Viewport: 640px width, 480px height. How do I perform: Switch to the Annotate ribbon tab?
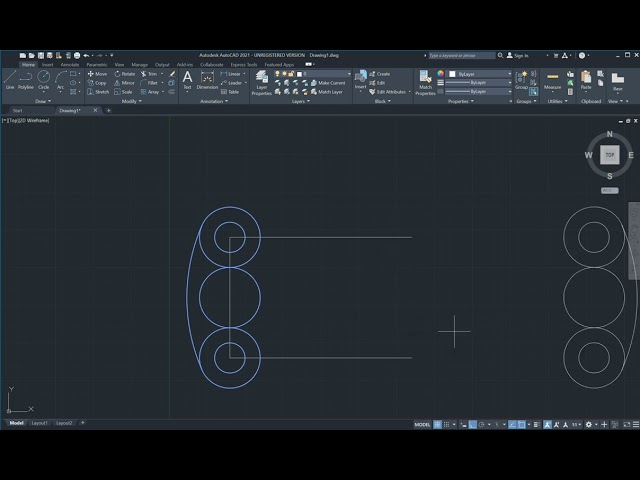click(70, 64)
